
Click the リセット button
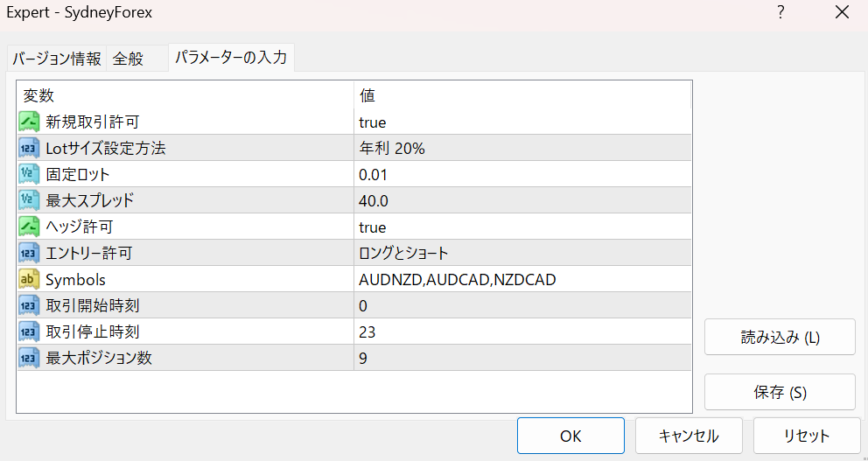click(807, 436)
